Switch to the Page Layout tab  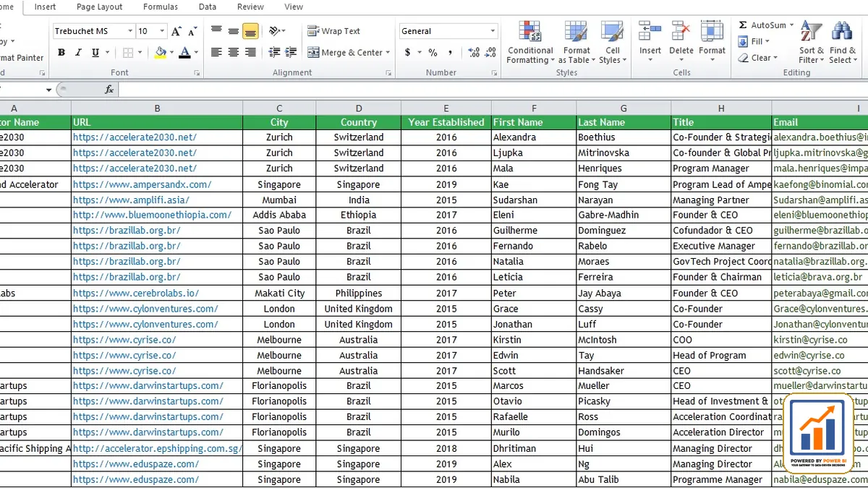tap(100, 7)
